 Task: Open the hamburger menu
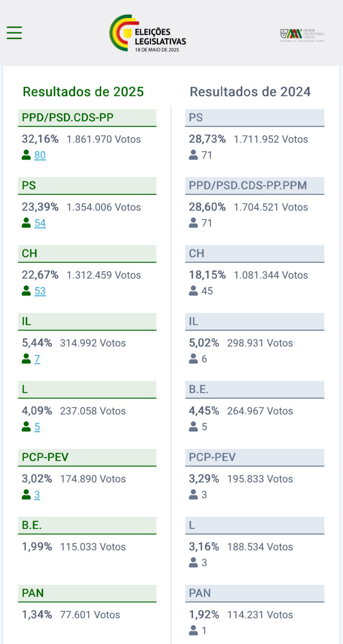point(14,32)
